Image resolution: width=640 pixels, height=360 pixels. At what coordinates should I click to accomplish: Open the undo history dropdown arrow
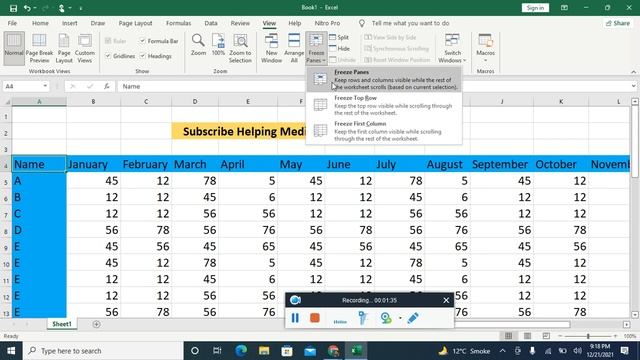click(x=34, y=8)
